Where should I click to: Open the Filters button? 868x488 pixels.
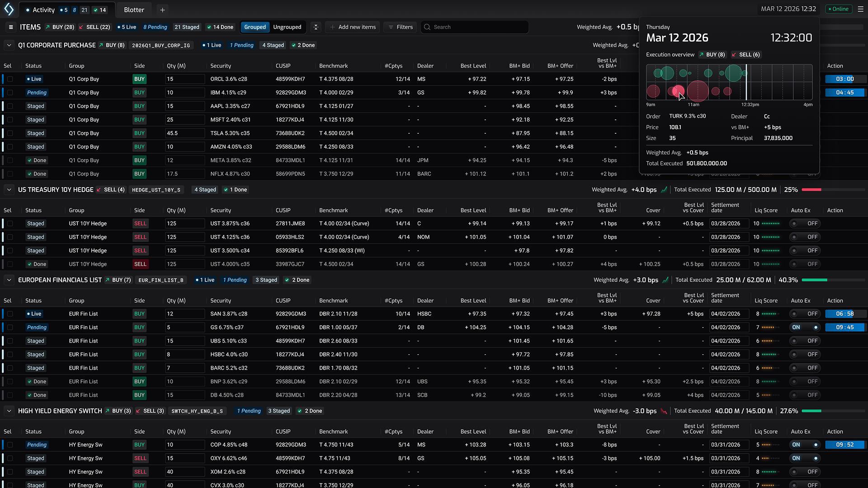click(400, 27)
